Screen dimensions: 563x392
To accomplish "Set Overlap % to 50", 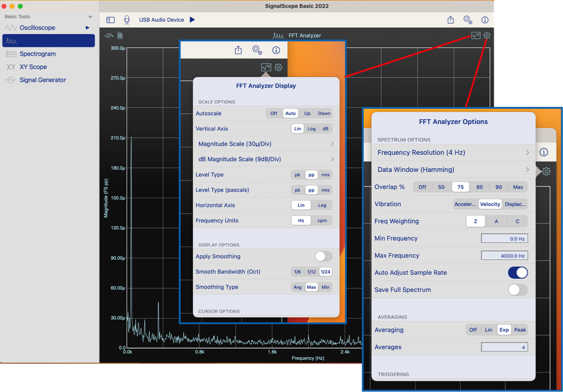I will click(441, 187).
